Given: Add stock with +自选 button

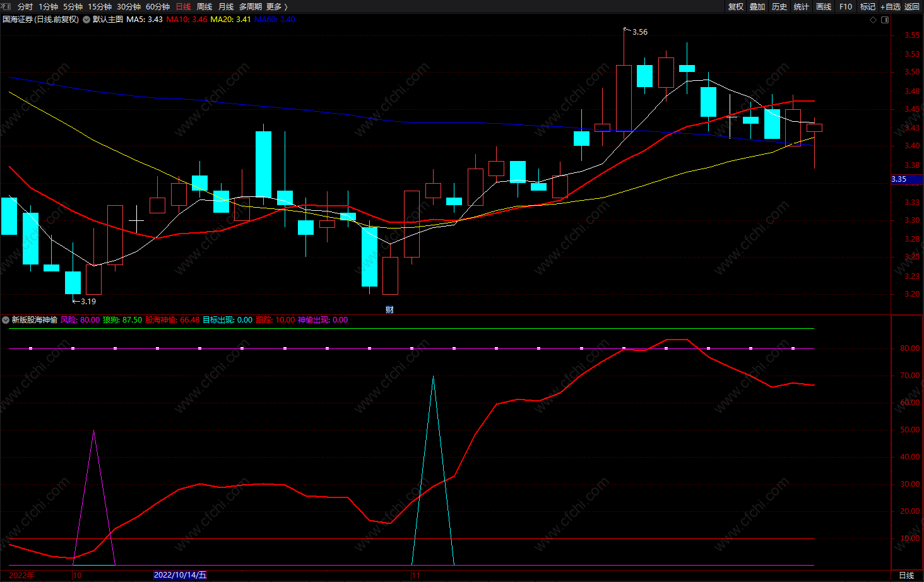Looking at the screenshot, I should [x=891, y=6].
